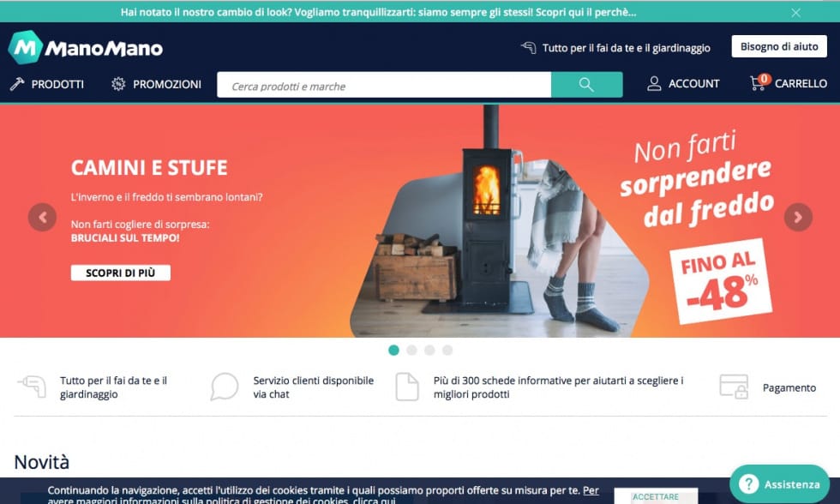Click the chat bubble customer service icon
The width and height of the screenshot is (840, 504).
click(x=224, y=387)
